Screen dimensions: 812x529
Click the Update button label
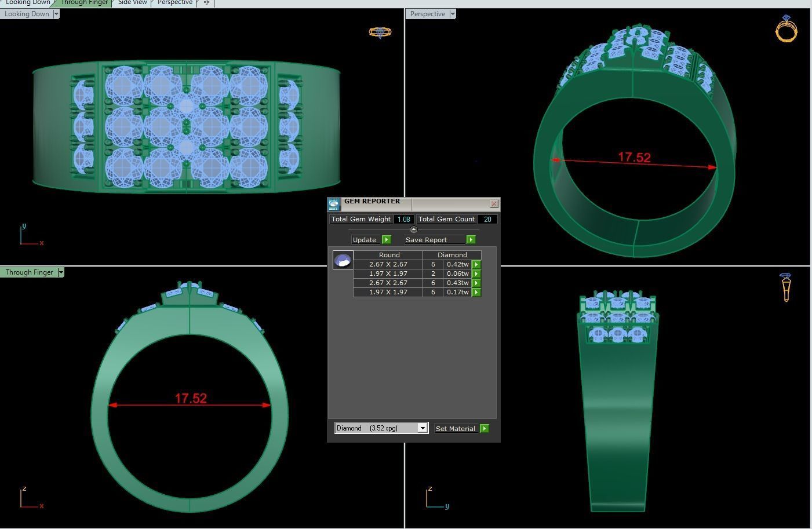365,240
